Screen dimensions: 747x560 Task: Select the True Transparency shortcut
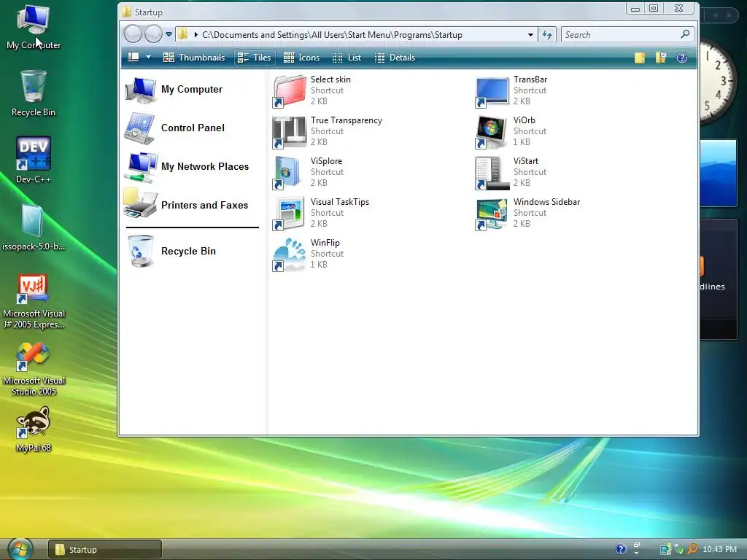tap(329, 131)
